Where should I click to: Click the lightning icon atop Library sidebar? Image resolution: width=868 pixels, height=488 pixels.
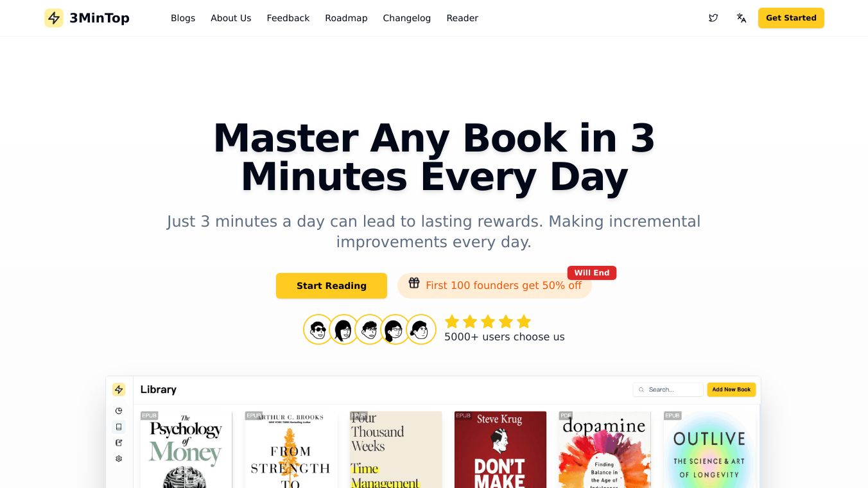tap(119, 390)
